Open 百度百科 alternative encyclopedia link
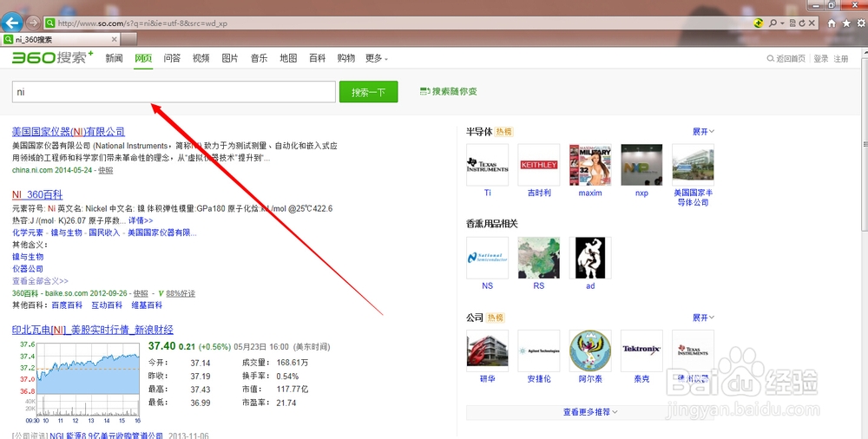This screenshot has height=439, width=868. point(67,305)
